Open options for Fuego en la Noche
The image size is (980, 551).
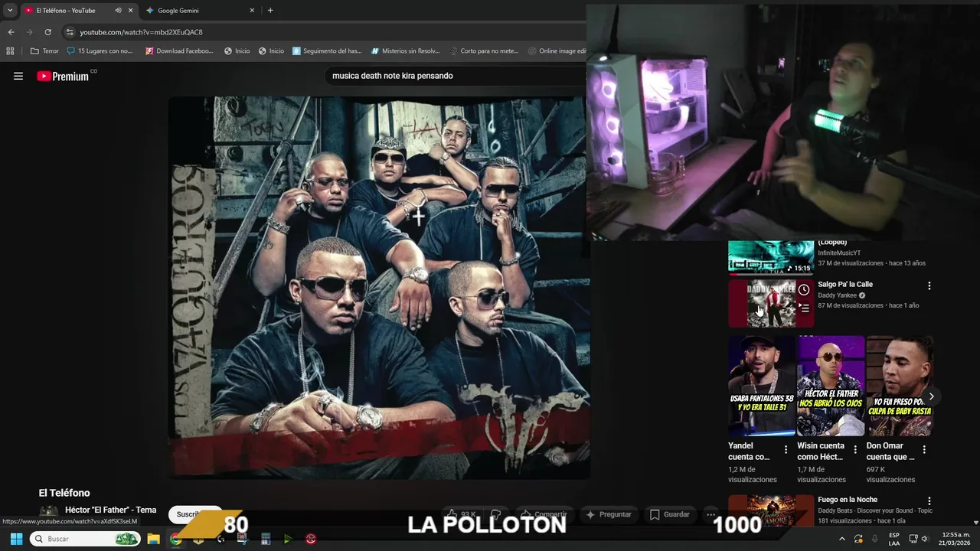coord(929,501)
